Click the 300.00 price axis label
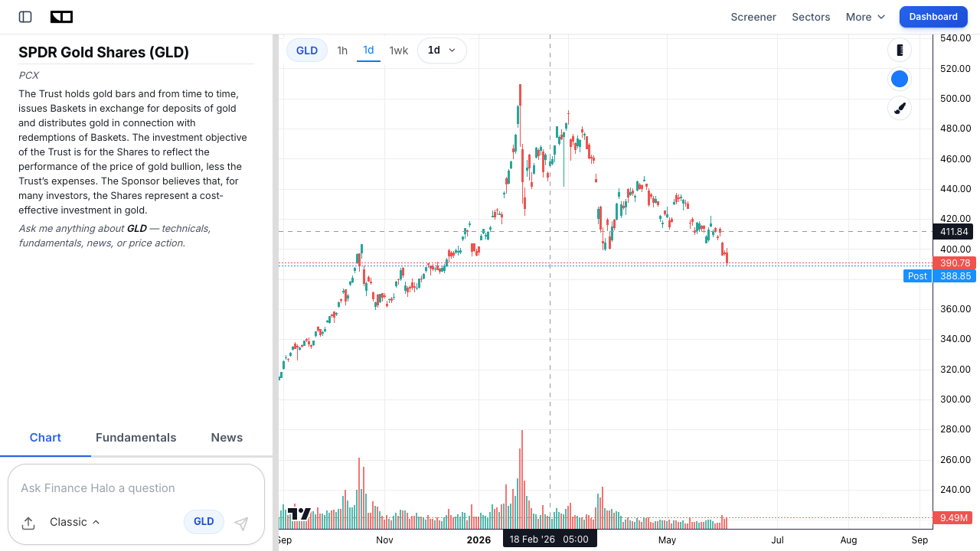 point(955,399)
